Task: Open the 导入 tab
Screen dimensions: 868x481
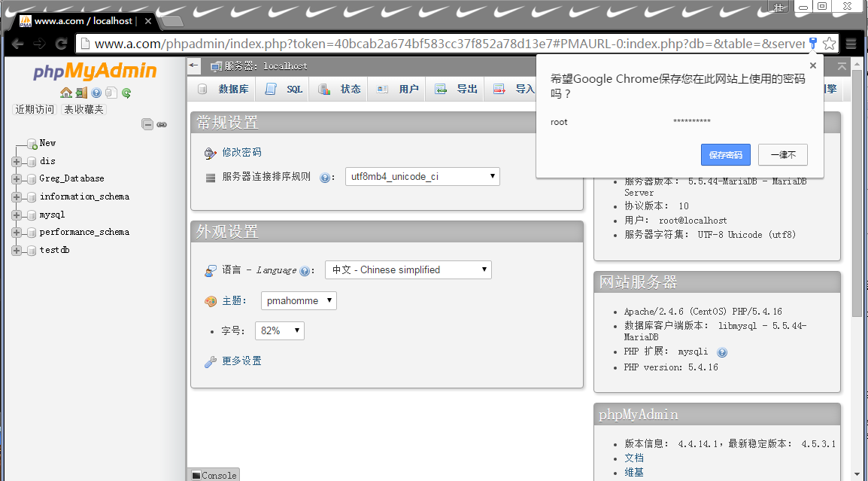Action: pos(514,90)
